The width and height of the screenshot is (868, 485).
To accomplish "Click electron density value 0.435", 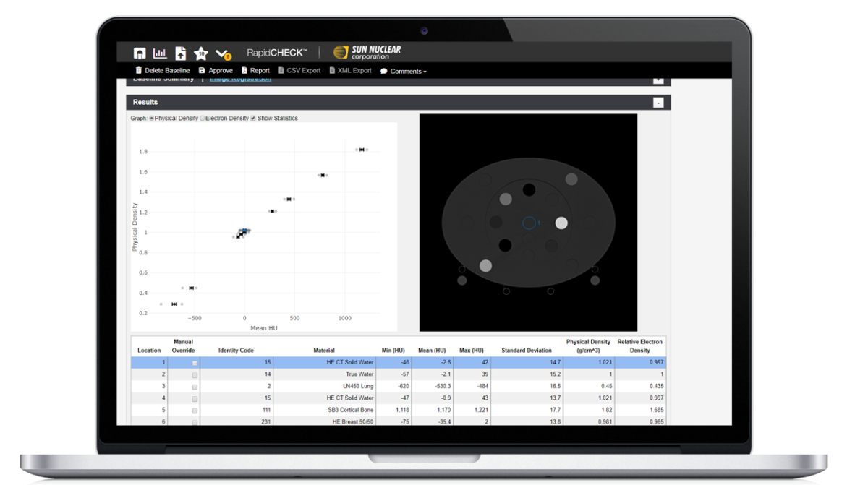I will pyautogui.click(x=657, y=386).
